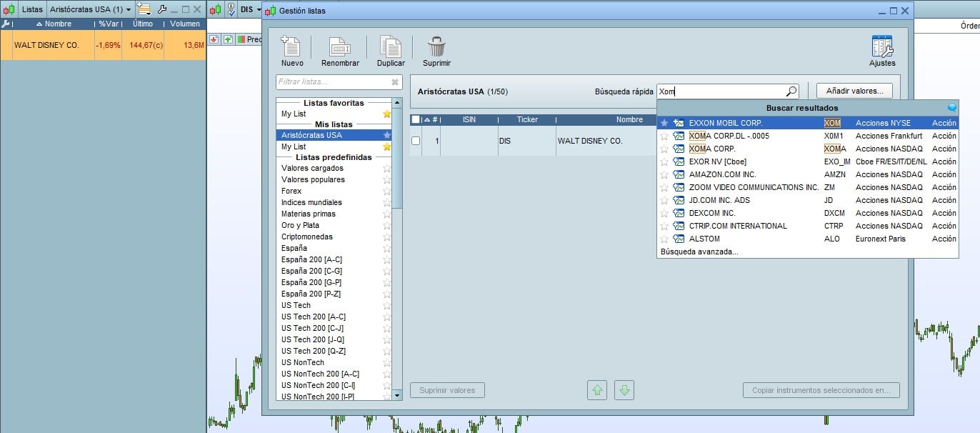
Task: Select the EXOR NV [Cboe] result
Action: coord(807,161)
